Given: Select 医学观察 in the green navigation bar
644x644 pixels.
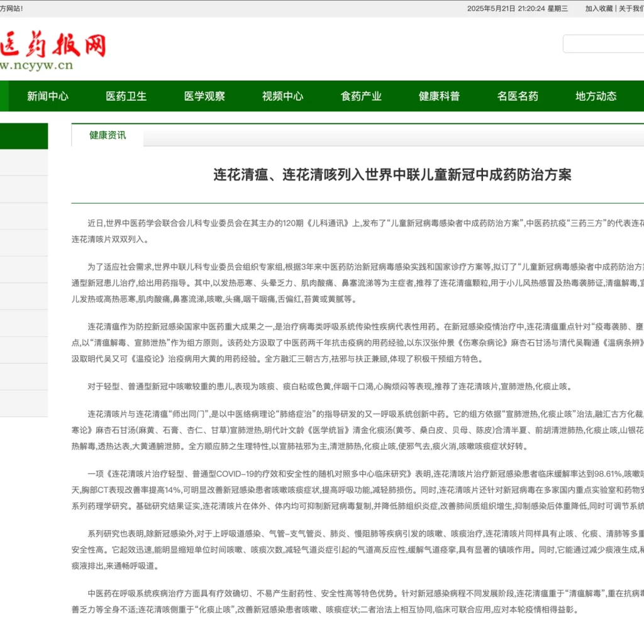Looking at the screenshot, I should [204, 96].
